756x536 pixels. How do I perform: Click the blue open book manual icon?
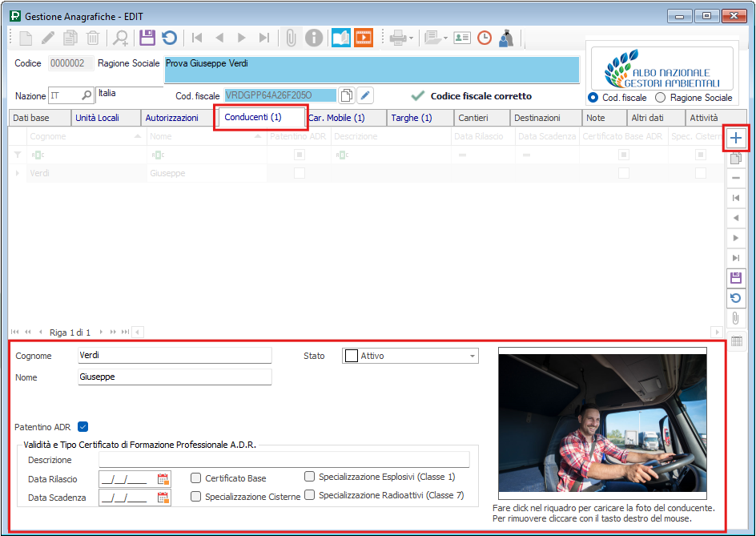(341, 38)
